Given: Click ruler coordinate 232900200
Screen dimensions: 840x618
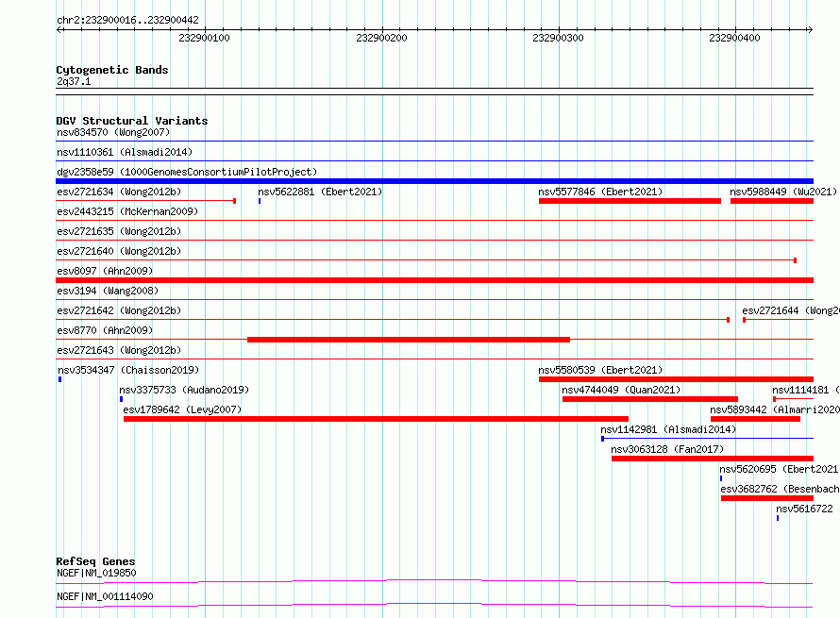Looking at the screenshot, I should (381, 38).
